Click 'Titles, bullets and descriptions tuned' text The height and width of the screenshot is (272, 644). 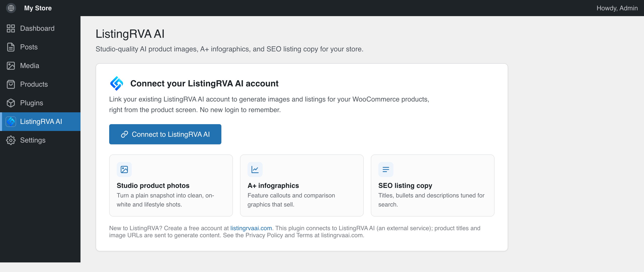pos(431,200)
